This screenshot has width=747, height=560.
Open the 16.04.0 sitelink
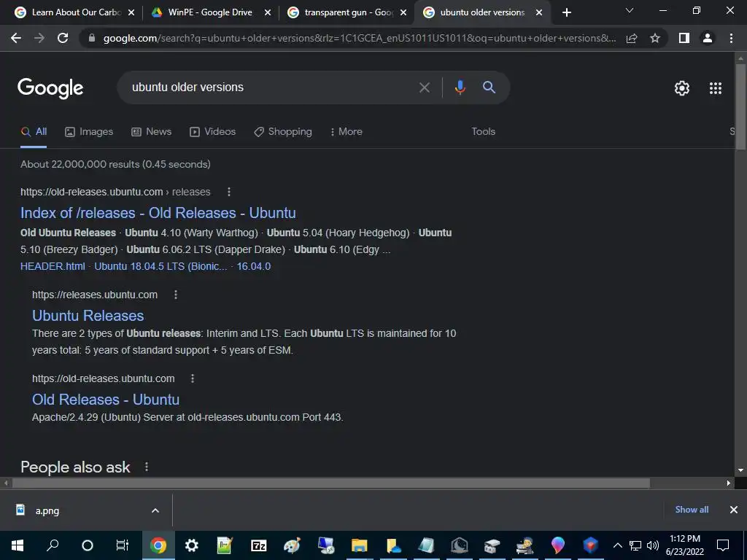254,266
